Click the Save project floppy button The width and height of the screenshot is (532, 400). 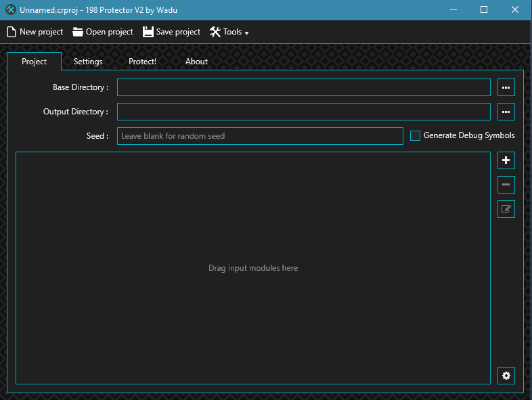tap(172, 32)
